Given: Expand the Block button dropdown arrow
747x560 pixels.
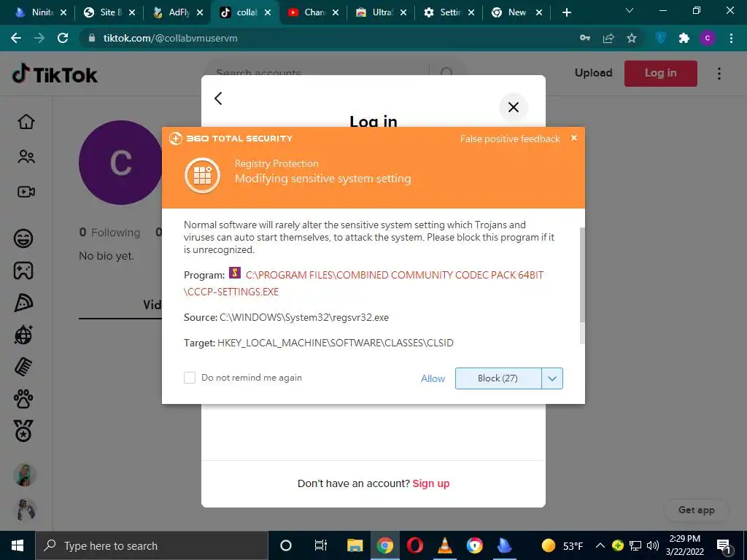Looking at the screenshot, I should 552,378.
